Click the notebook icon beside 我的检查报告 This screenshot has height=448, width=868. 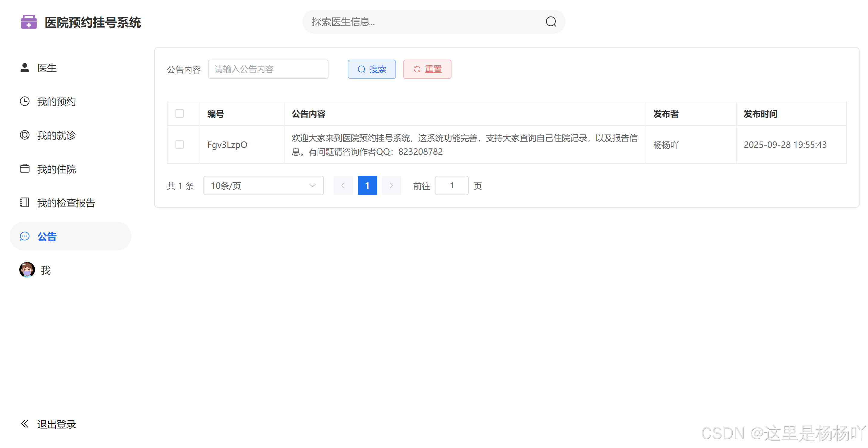(25, 202)
